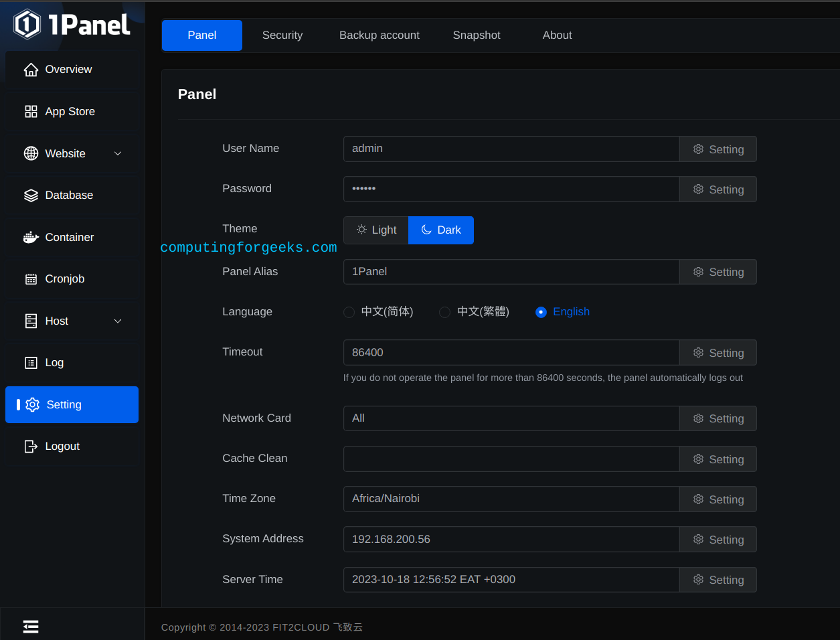Expand the Website submenu chevron
Viewport: 840px width, 640px height.
tap(118, 153)
